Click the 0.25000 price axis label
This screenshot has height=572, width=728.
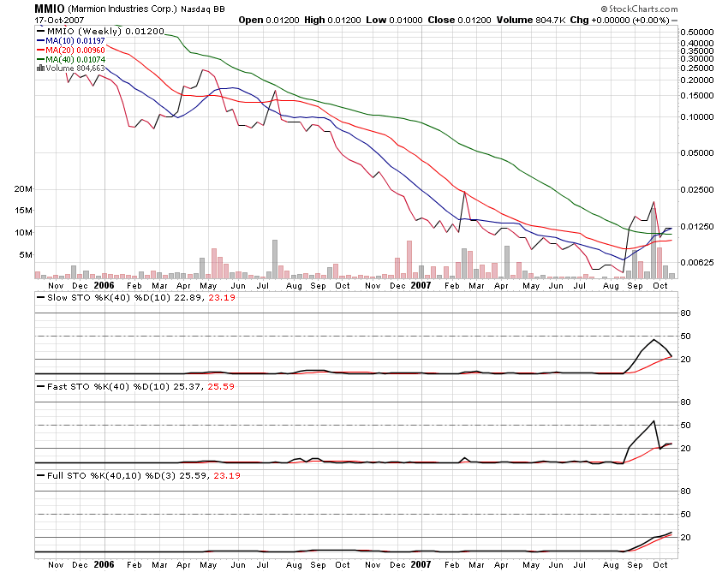[697, 68]
